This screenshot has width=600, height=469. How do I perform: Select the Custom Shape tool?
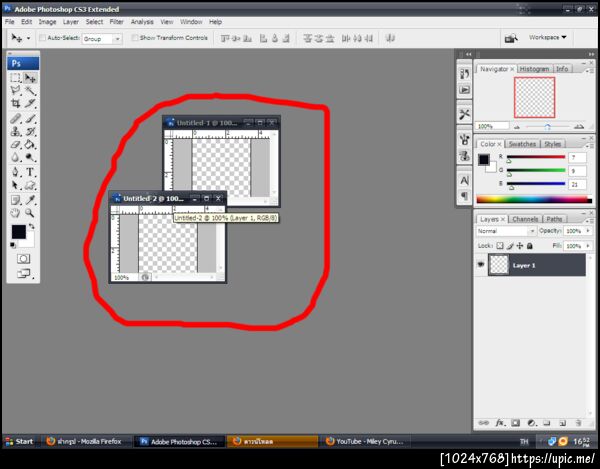tap(30, 186)
